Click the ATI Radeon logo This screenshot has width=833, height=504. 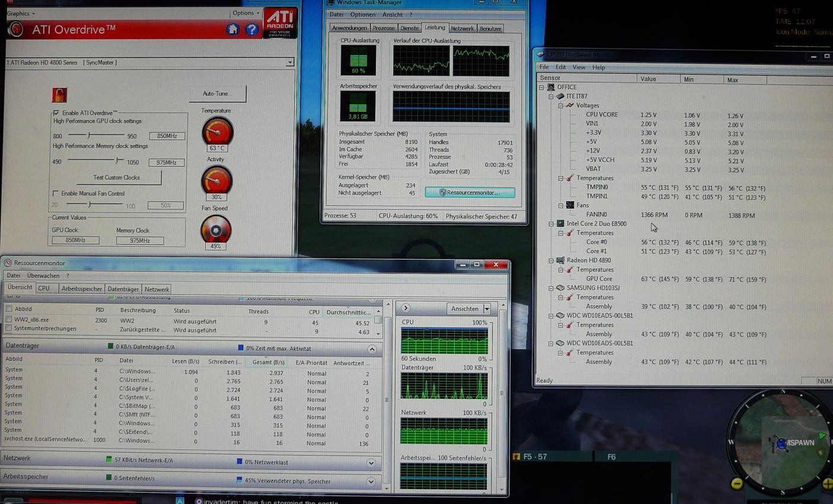click(280, 23)
